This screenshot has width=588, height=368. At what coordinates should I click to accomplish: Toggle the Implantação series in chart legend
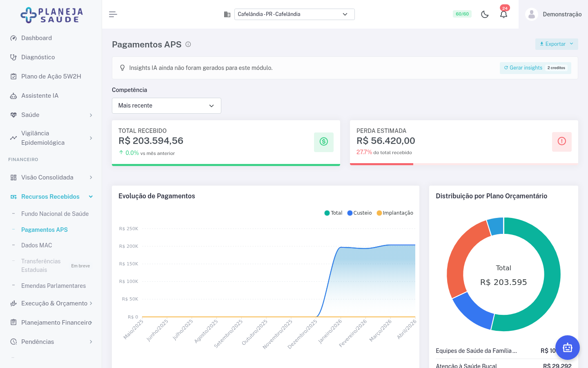click(x=395, y=213)
